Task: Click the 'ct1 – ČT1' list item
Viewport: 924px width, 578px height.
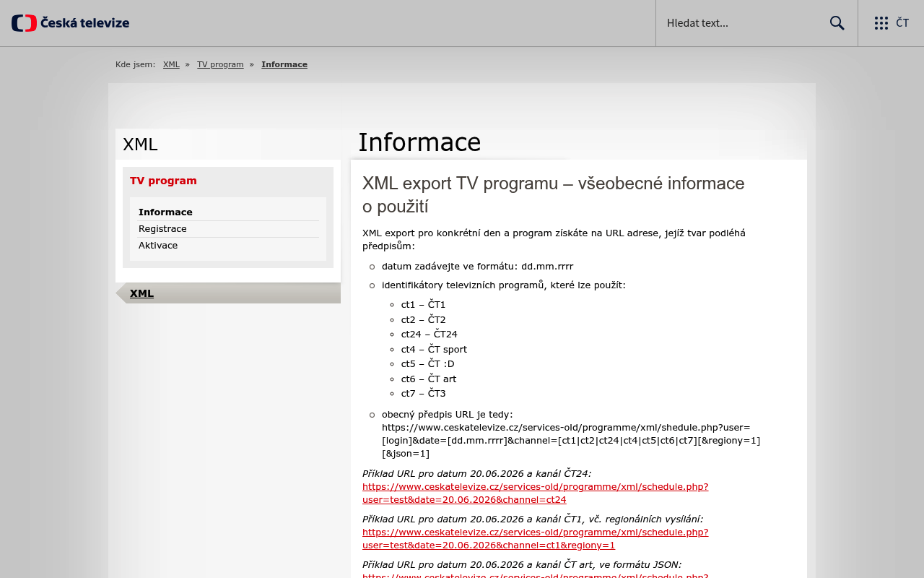Action: click(x=423, y=304)
